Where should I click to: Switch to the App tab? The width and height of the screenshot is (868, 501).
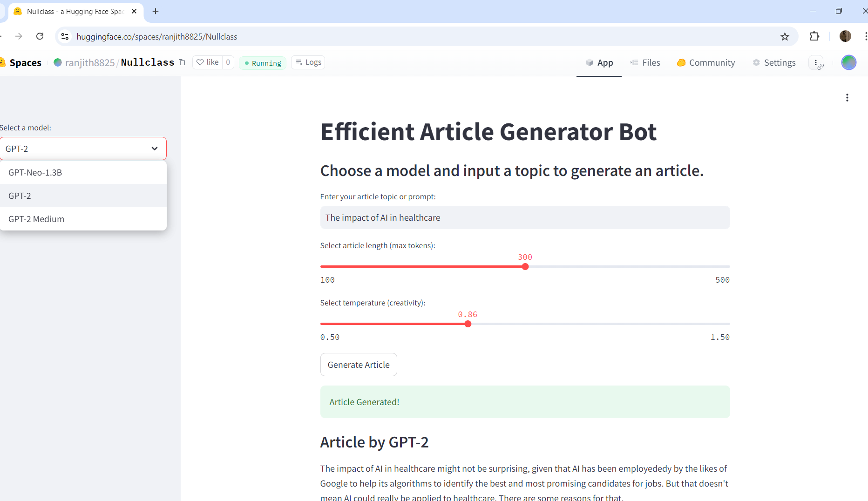(x=599, y=63)
